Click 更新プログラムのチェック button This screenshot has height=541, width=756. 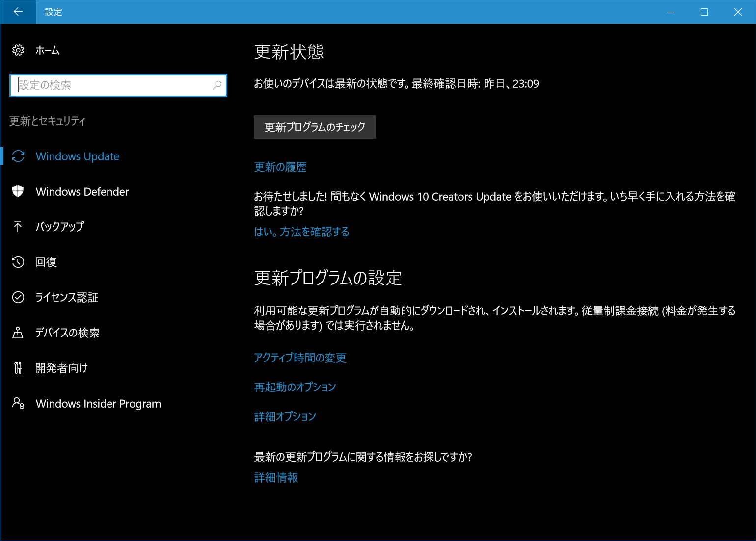(x=315, y=127)
